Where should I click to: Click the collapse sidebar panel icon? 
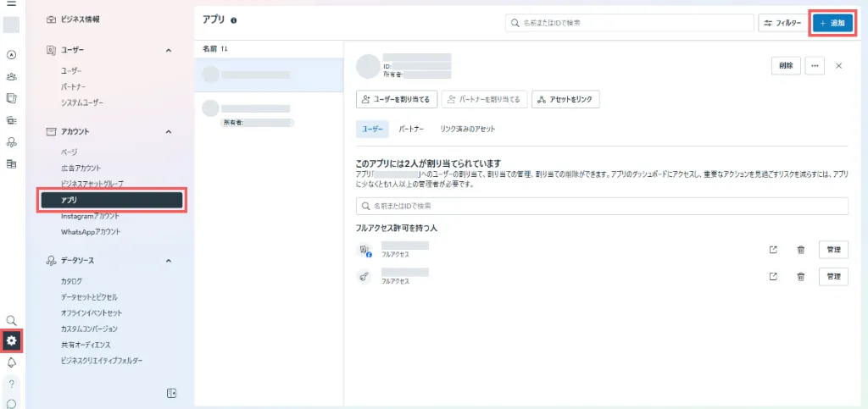(171, 393)
